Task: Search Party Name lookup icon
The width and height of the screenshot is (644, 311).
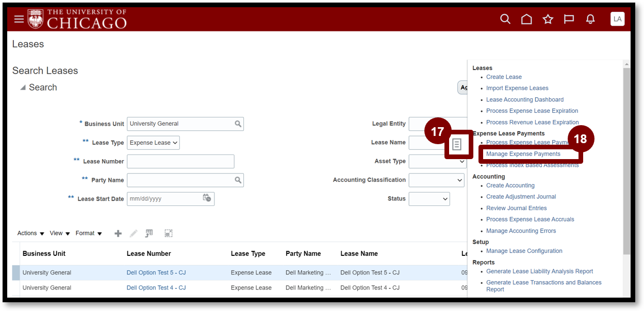Action: (x=238, y=180)
